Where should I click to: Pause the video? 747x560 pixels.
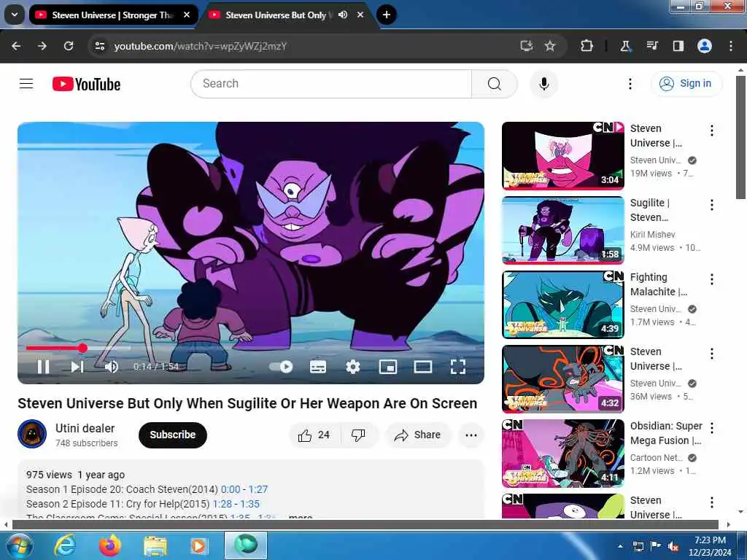click(43, 367)
